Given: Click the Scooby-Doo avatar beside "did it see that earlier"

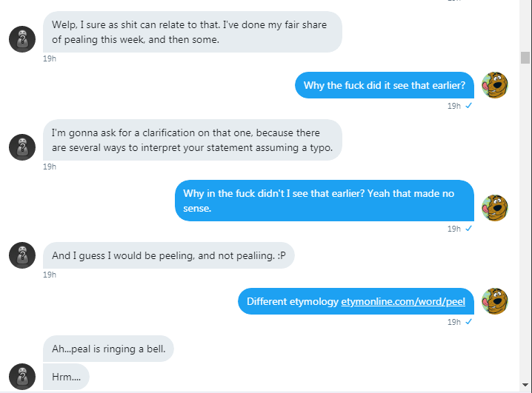Looking at the screenshot, I should pyautogui.click(x=494, y=85).
